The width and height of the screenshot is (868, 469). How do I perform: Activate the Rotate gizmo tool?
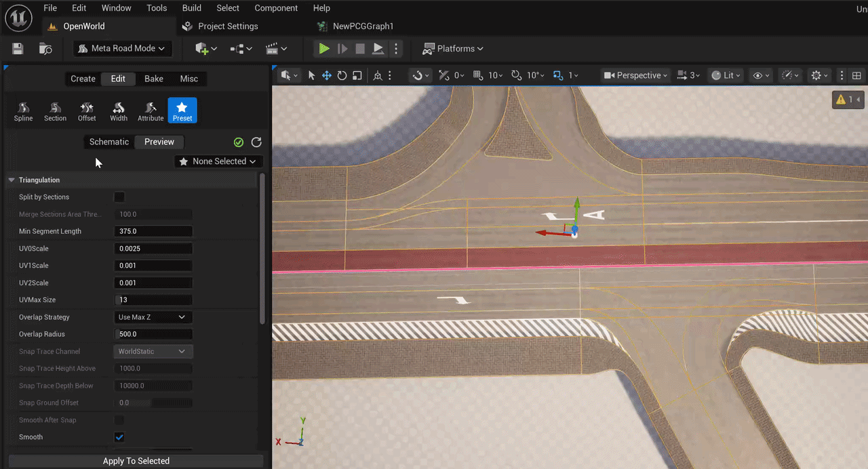click(x=342, y=75)
